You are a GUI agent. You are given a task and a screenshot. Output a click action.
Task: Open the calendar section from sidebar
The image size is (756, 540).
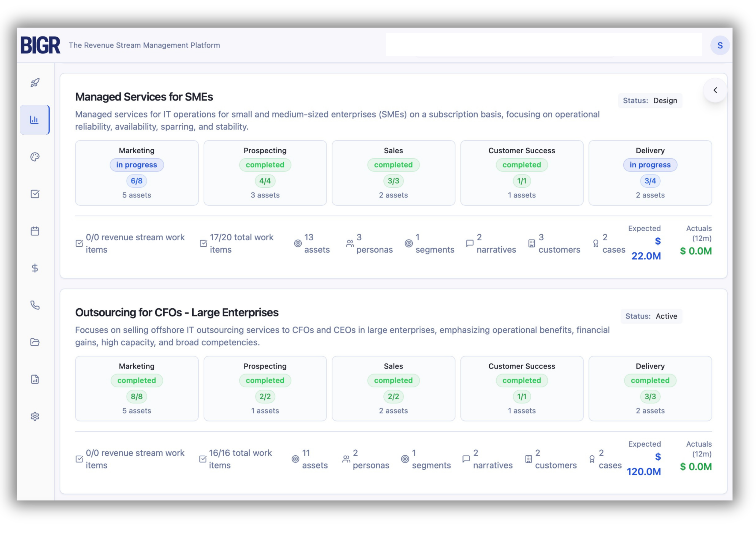[x=35, y=231]
